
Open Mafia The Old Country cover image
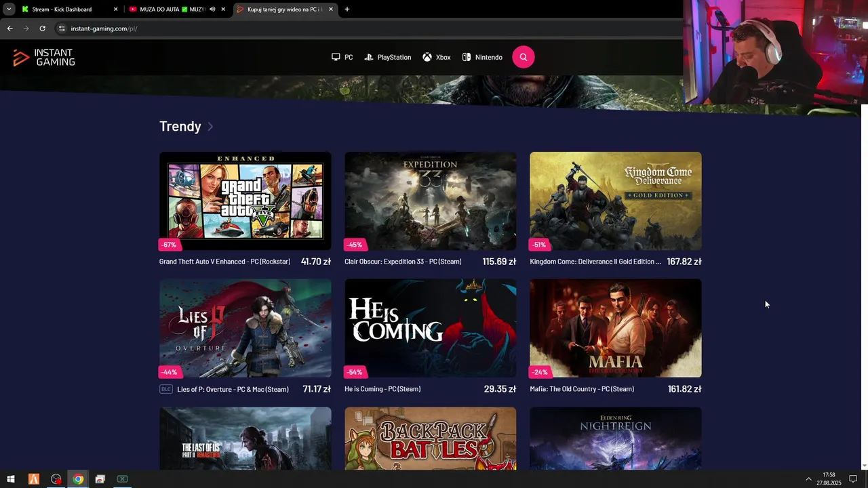point(616,328)
